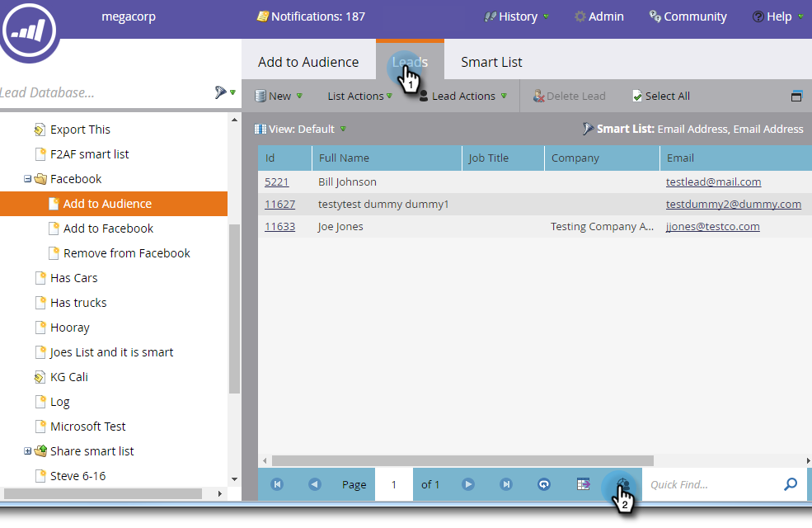Open lead Id 11627

click(279, 205)
